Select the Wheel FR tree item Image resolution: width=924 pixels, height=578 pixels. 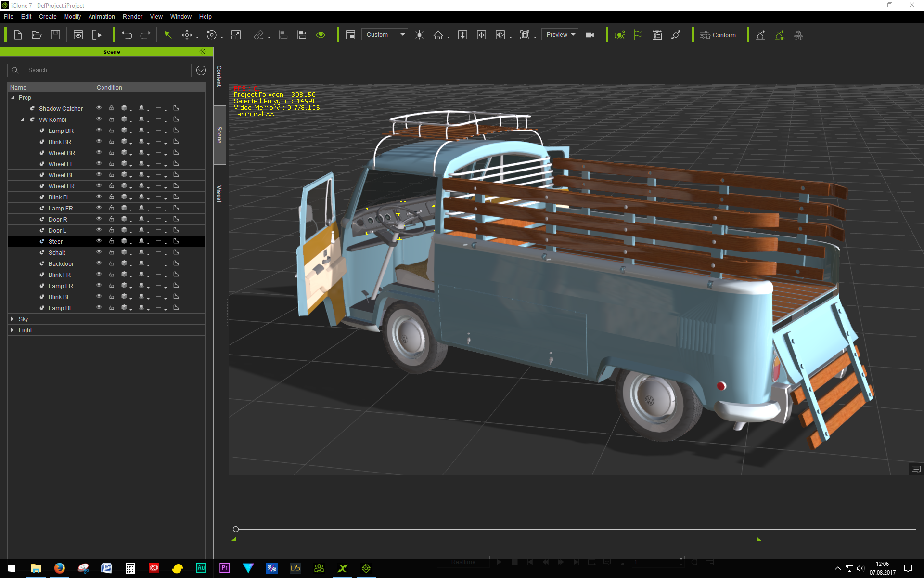(x=62, y=186)
